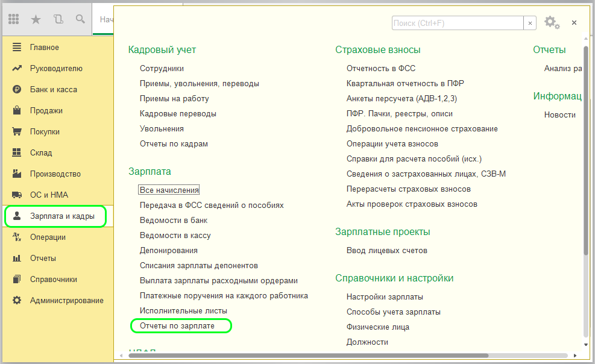Open Настройки зарплаты link
This screenshot has height=364, width=595.
pyautogui.click(x=385, y=297)
